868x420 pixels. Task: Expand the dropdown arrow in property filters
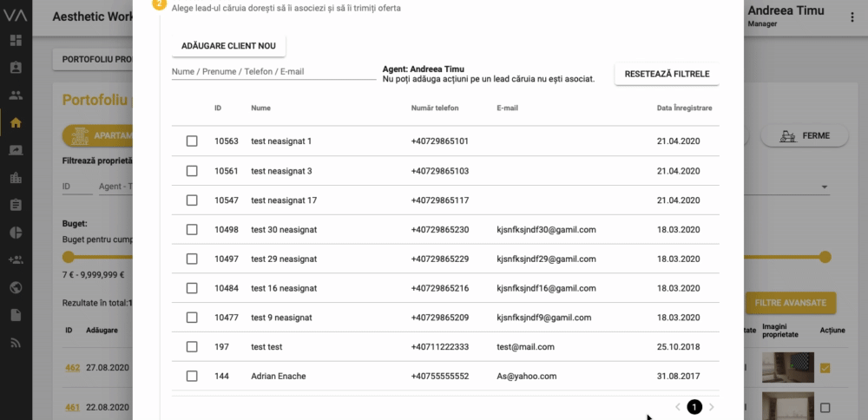pyautogui.click(x=824, y=187)
